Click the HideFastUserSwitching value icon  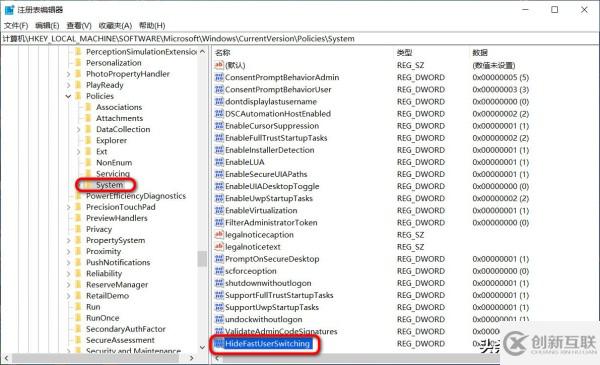coord(219,344)
